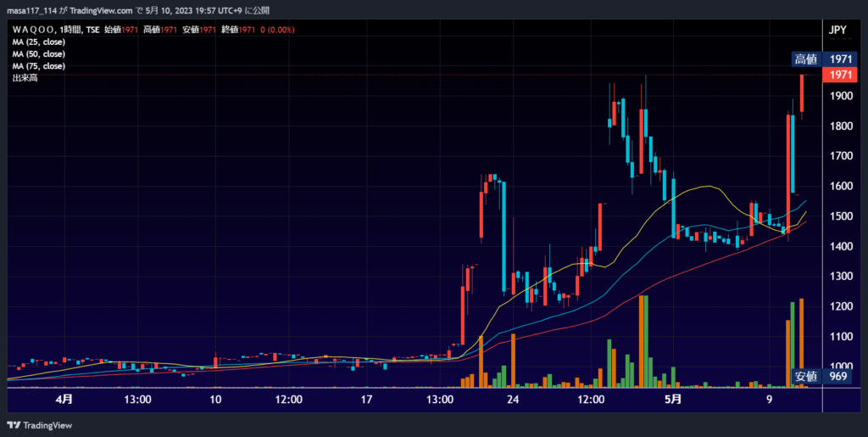Click the 1700 price axis label
The width and height of the screenshot is (868, 437).
pos(840,156)
